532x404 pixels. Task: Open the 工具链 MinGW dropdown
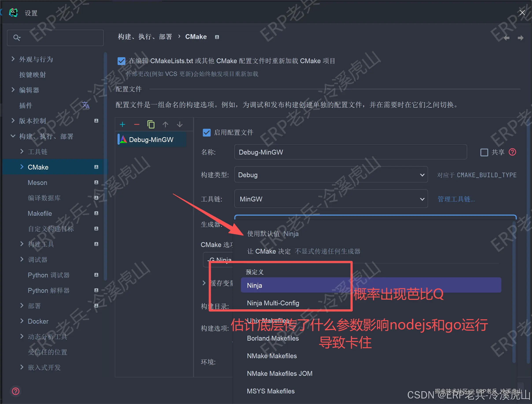click(331, 199)
